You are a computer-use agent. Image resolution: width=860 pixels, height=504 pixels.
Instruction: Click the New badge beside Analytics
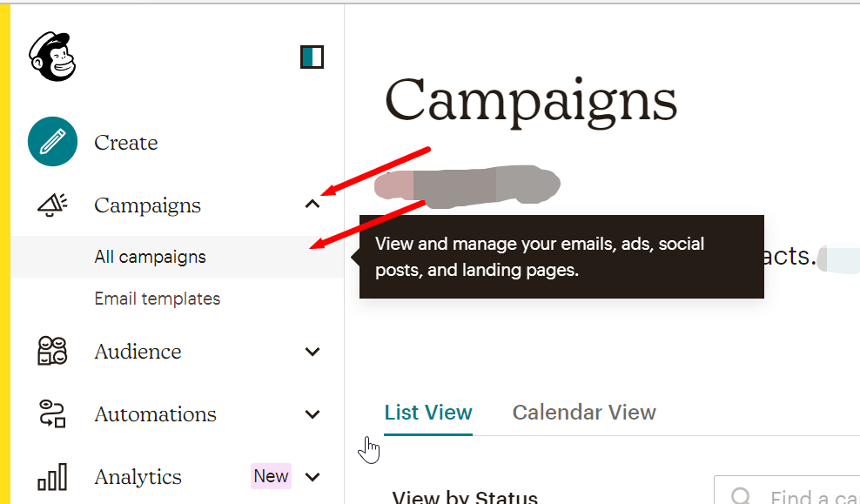[271, 476]
